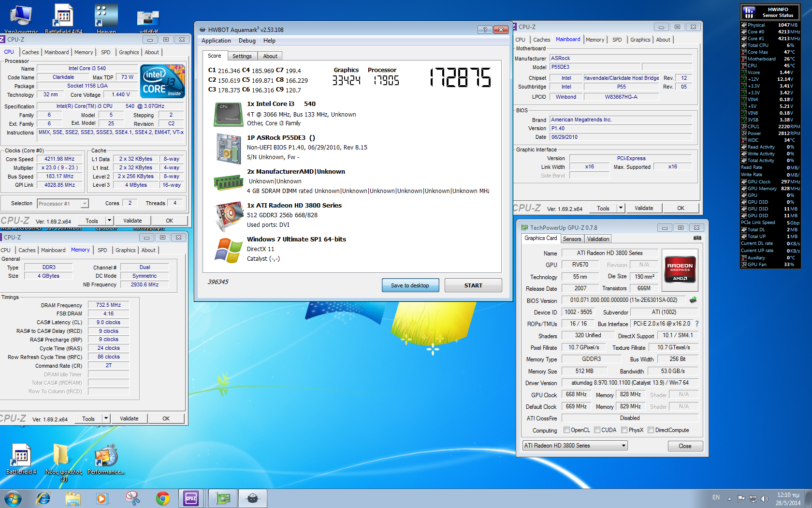
Task: Click the network icon in system tray
Action: 753,498
